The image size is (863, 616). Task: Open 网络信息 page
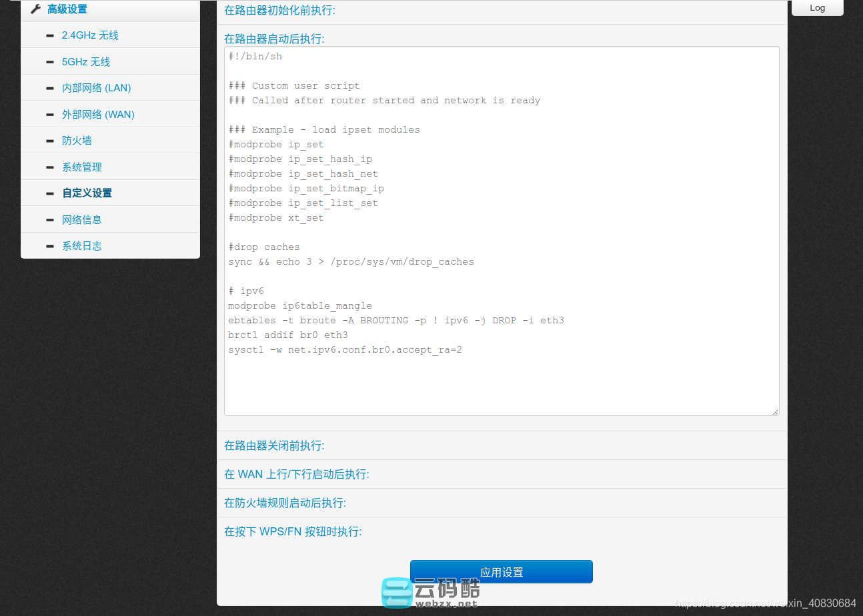tap(81, 219)
